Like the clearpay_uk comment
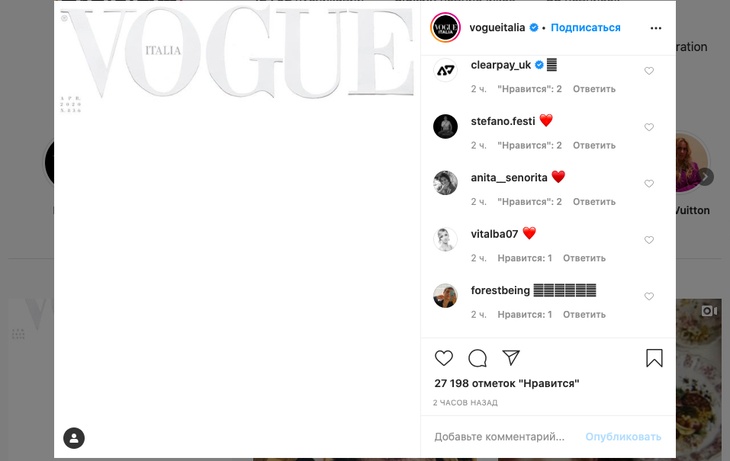This screenshot has height=461, width=730. [649, 71]
